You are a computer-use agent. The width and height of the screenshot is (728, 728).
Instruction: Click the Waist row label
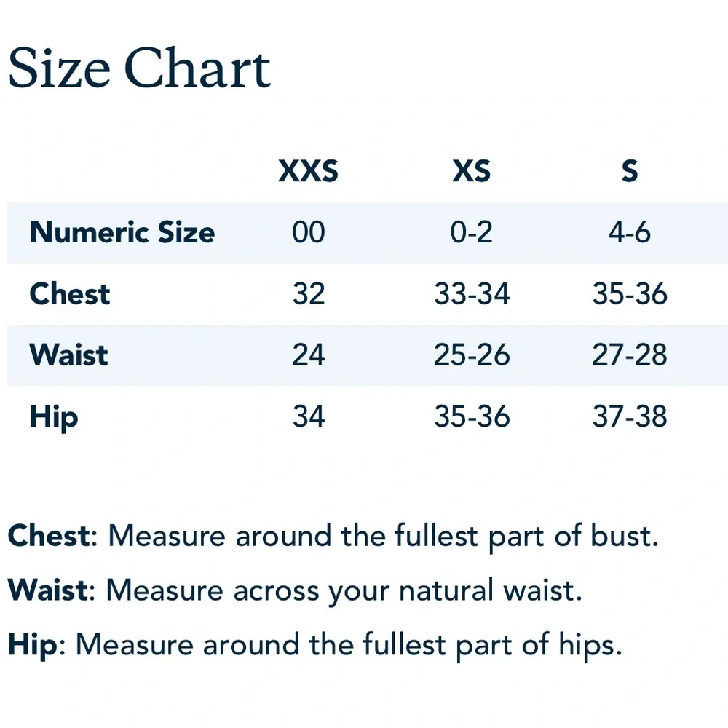click(68, 355)
